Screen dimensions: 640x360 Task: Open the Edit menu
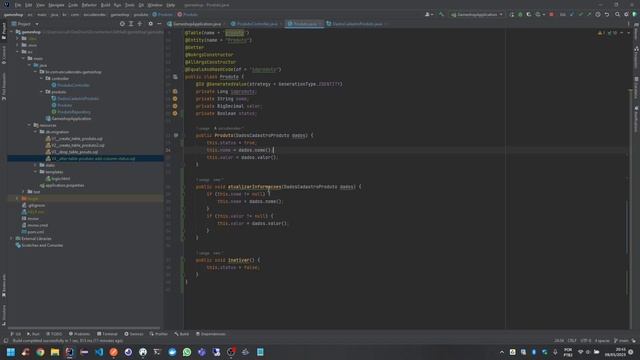pos(29,5)
